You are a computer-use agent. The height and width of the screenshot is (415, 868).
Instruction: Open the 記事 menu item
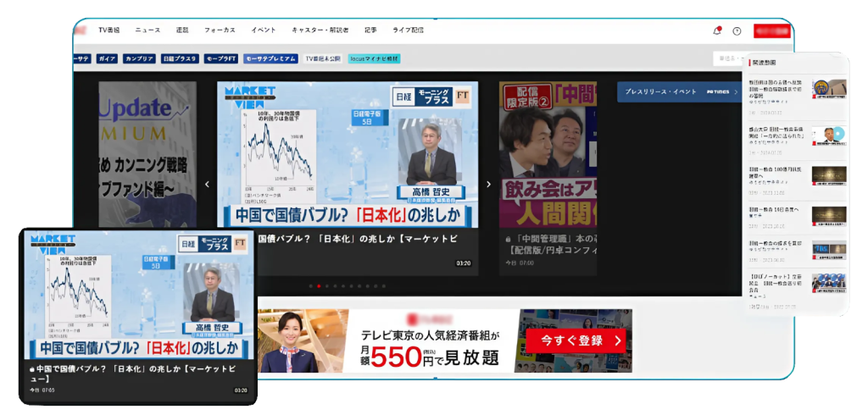371,30
